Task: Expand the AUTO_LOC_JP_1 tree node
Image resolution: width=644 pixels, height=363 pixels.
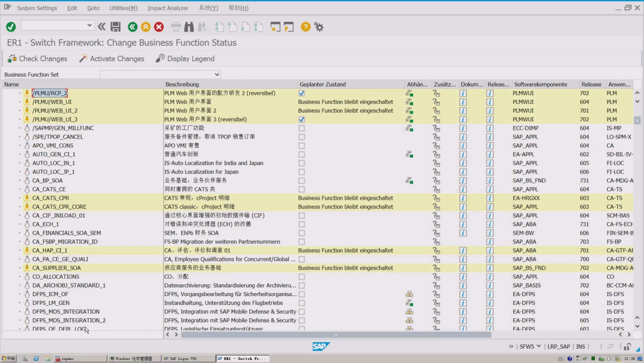Action: click(19, 172)
